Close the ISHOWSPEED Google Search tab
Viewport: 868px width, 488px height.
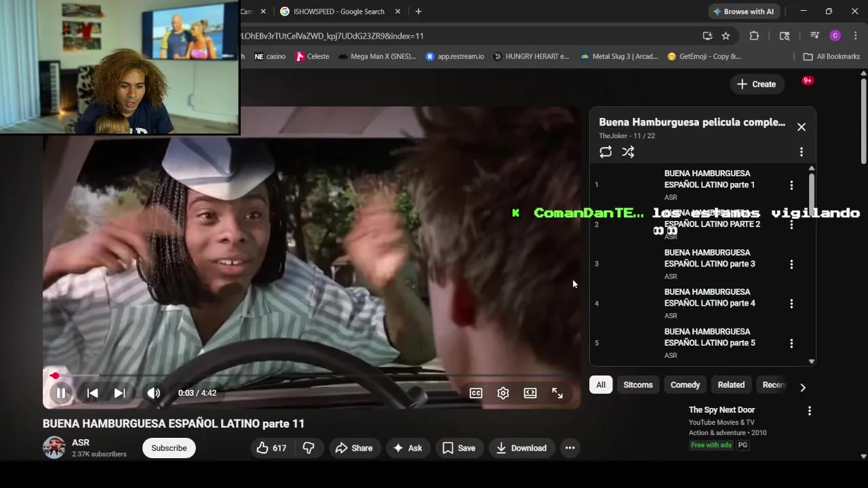[397, 12]
